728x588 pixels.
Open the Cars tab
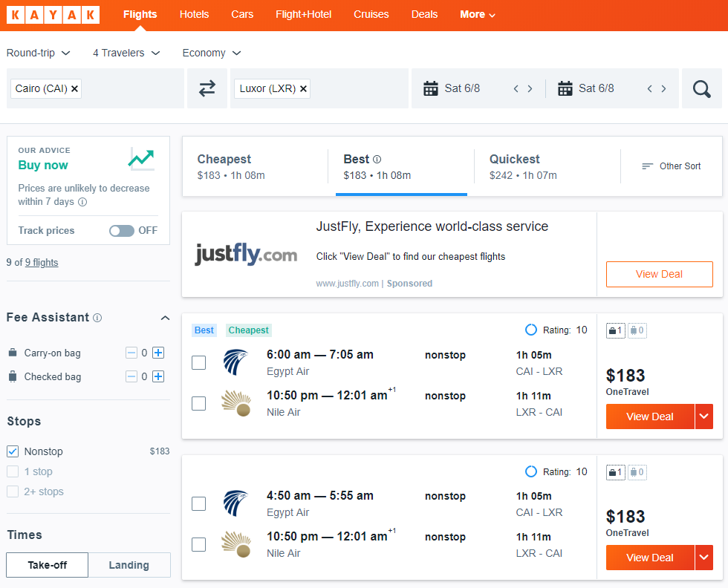[242, 14]
